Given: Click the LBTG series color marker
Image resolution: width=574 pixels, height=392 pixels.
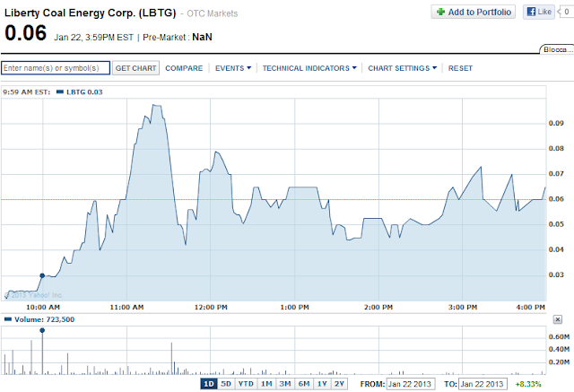Looking at the screenshot, I should click(60, 91).
